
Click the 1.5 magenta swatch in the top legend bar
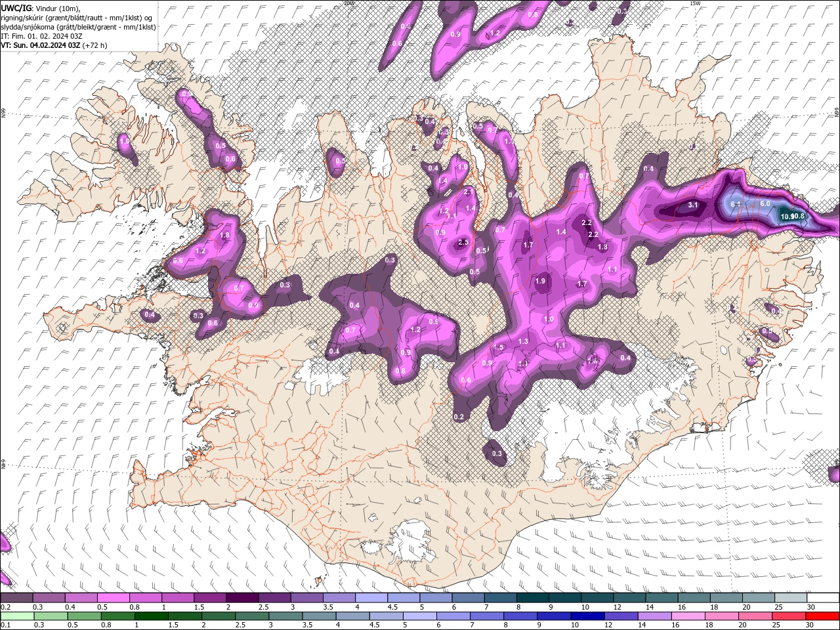pyautogui.click(x=210, y=597)
